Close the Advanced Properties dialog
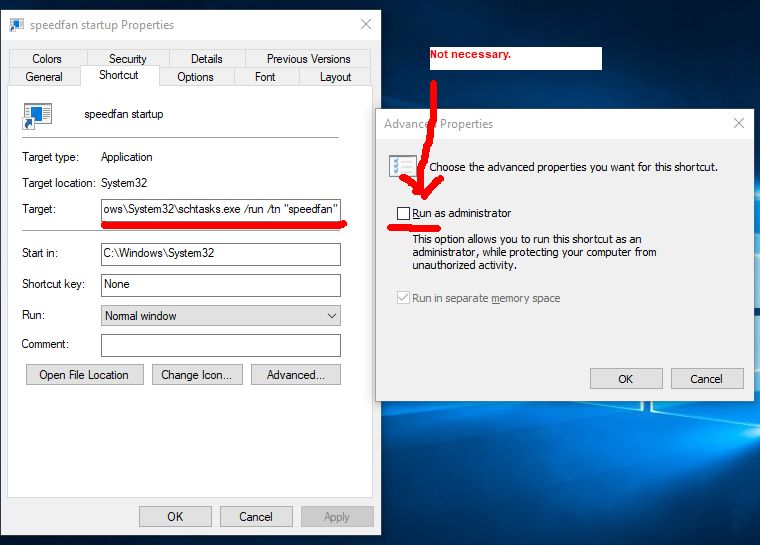Image resolution: width=760 pixels, height=545 pixels. point(739,123)
